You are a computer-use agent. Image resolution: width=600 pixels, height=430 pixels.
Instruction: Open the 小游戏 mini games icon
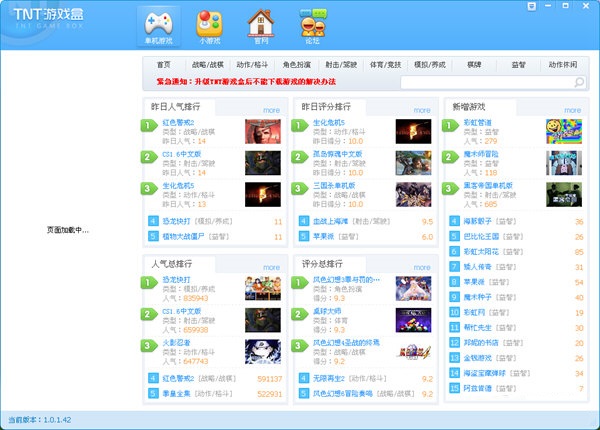click(209, 25)
